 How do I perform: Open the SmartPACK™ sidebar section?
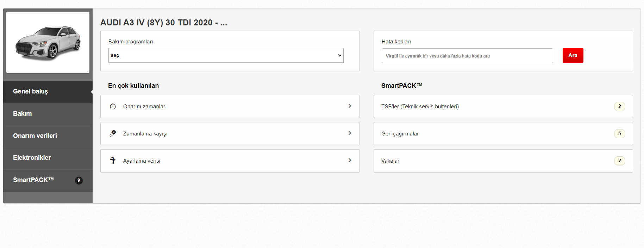pyautogui.click(x=48, y=180)
